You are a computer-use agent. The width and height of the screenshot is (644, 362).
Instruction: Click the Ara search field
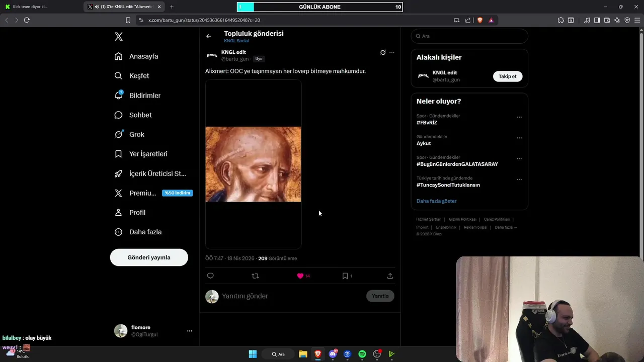(469, 36)
